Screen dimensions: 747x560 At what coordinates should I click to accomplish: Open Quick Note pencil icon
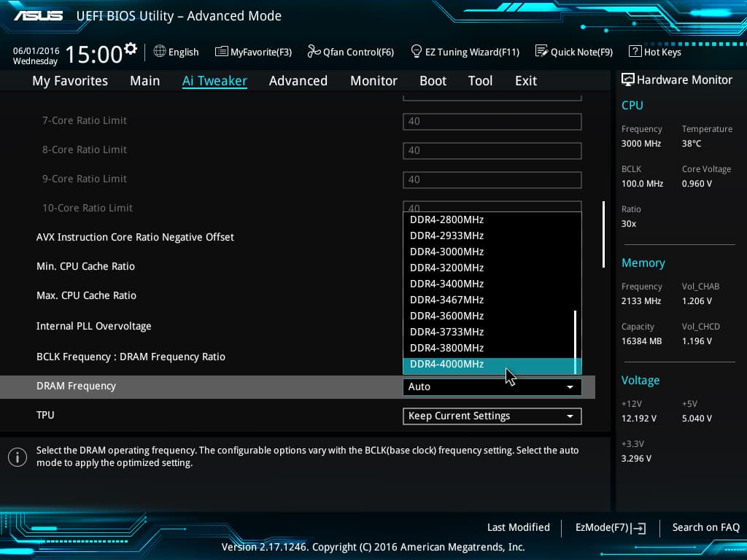pos(542,51)
